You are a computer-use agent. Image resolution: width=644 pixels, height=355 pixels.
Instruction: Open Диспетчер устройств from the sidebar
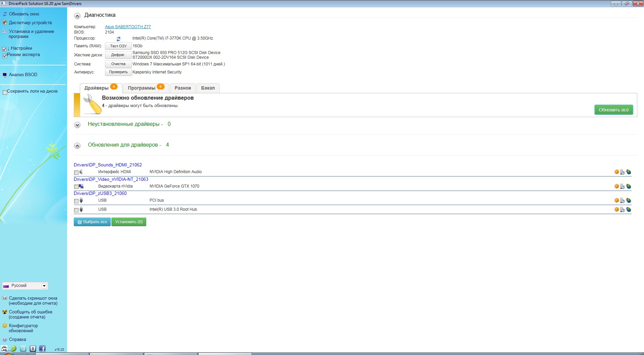30,23
